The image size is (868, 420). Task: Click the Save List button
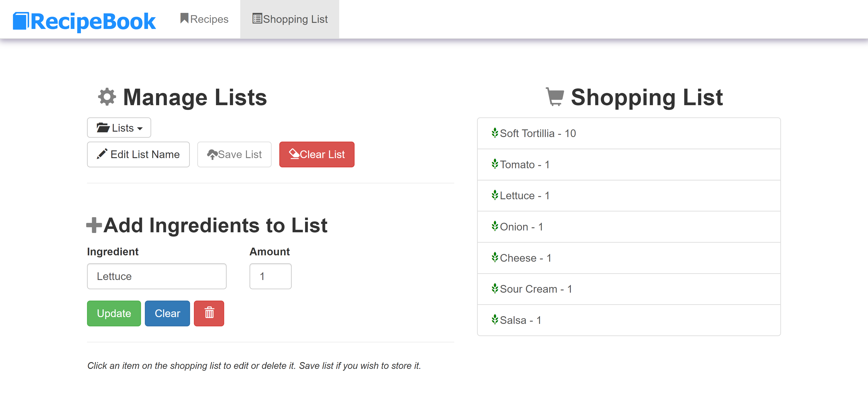(x=234, y=154)
